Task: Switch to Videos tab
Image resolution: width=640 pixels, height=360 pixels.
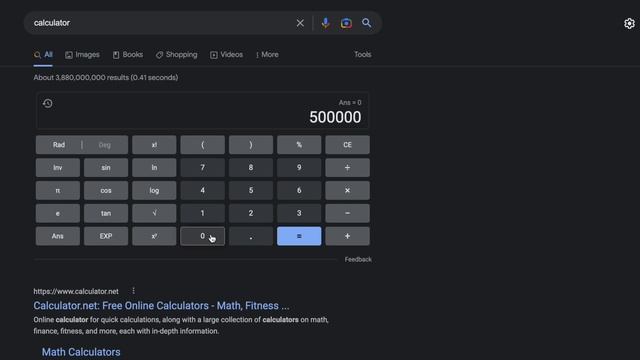Action: pyautogui.click(x=227, y=55)
